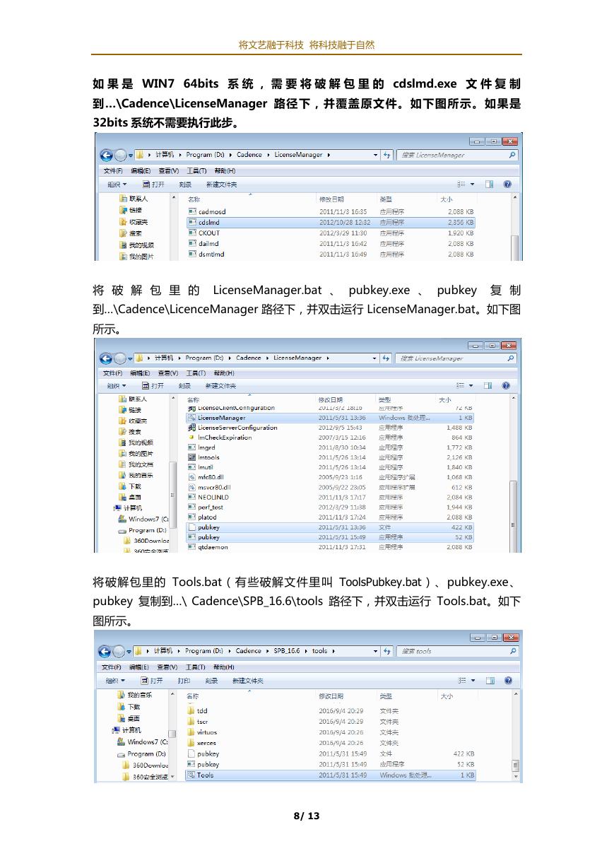Toggle preview pane in the cdslmd window
The width and height of the screenshot is (614, 868).
pos(489,184)
